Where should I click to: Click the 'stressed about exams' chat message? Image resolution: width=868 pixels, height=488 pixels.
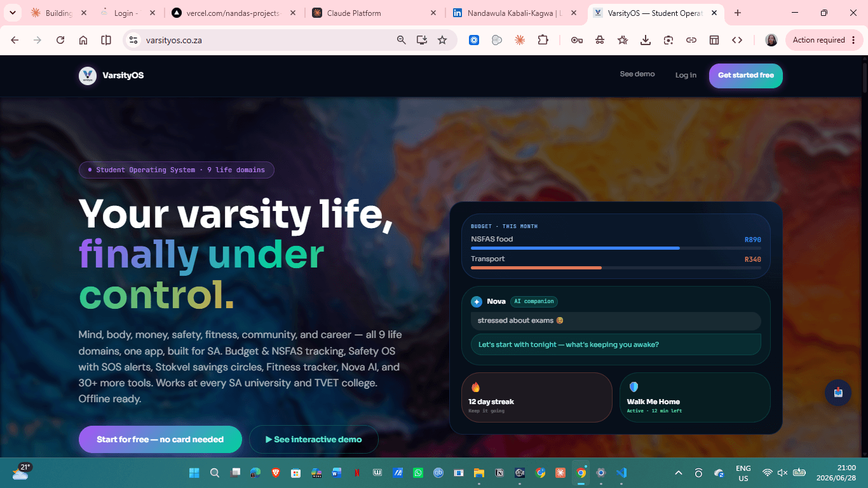point(616,320)
